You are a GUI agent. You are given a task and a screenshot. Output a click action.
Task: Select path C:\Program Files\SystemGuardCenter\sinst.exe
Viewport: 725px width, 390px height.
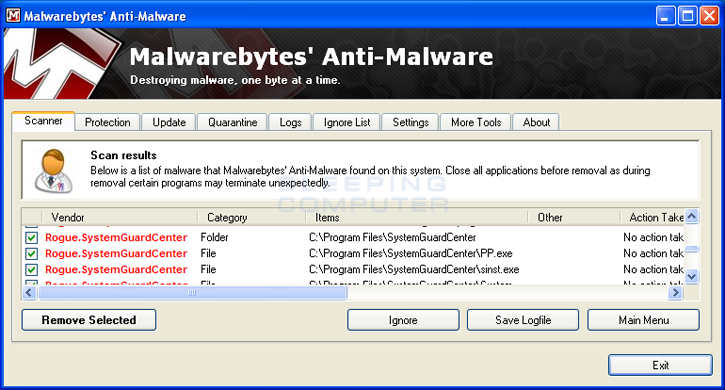(x=414, y=269)
